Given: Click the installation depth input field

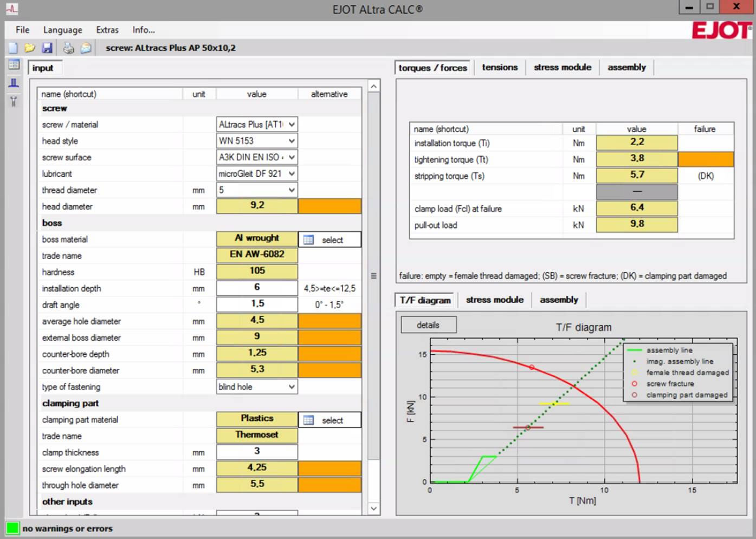Looking at the screenshot, I should (x=257, y=288).
